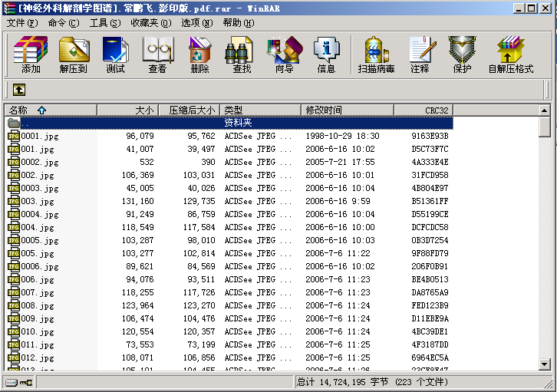Screen dimensions: 557x392
Task: Run 扫描病毒 (Virus Scan) icon
Action: click(x=376, y=54)
